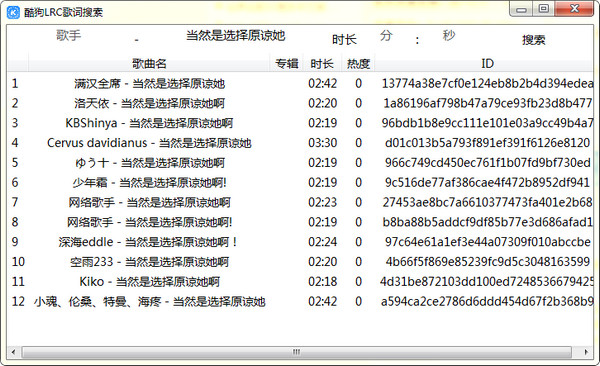Click the song title input field

click(x=235, y=36)
